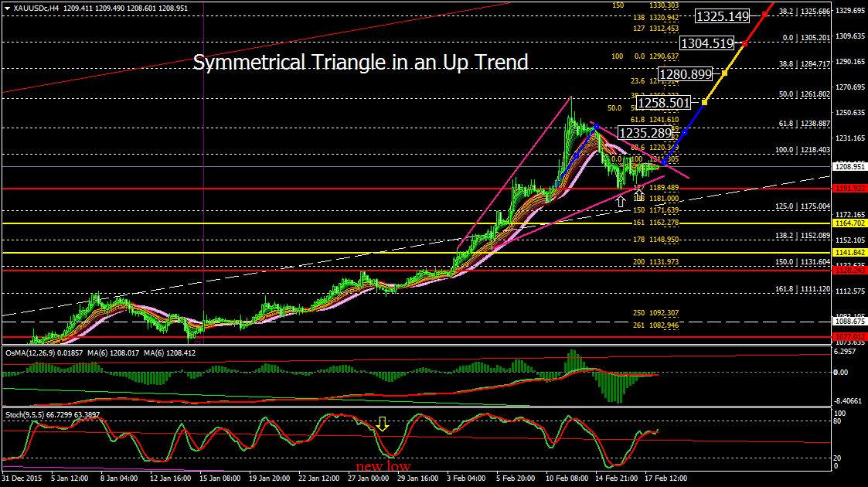This screenshot has width=868, height=487.
Task: Click yellow level label '127 1312.453'
Action: 656,29
